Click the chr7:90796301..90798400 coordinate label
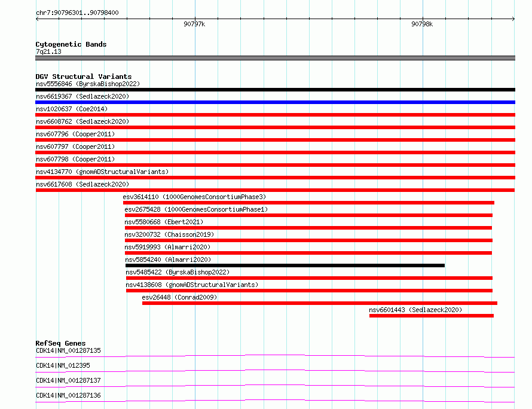 [x=77, y=13]
